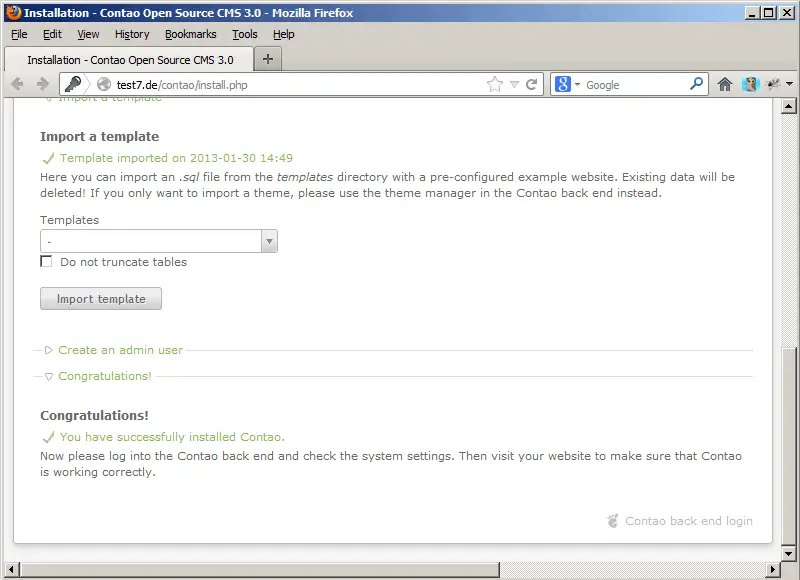Open a new tab with the plus button
800x580 pixels.
[x=268, y=59]
